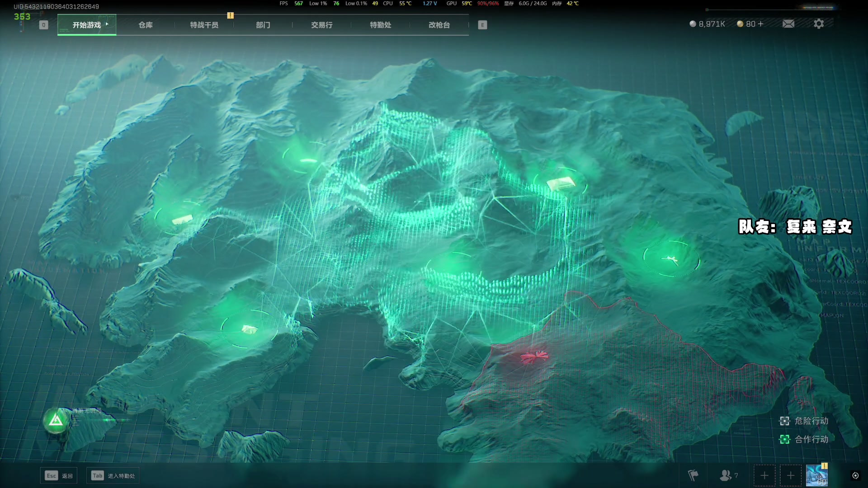
Task: Add premium currency with the + after 80
Action: point(760,23)
